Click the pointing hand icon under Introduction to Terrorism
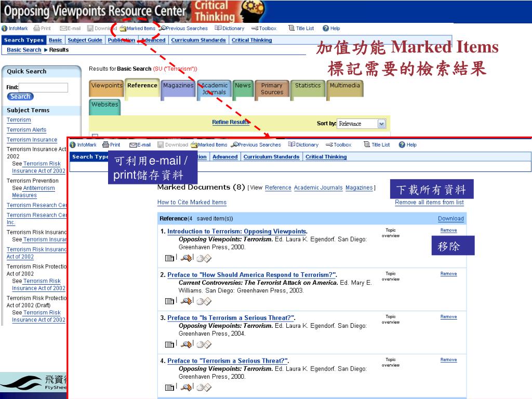532x399 pixels. tap(204, 258)
